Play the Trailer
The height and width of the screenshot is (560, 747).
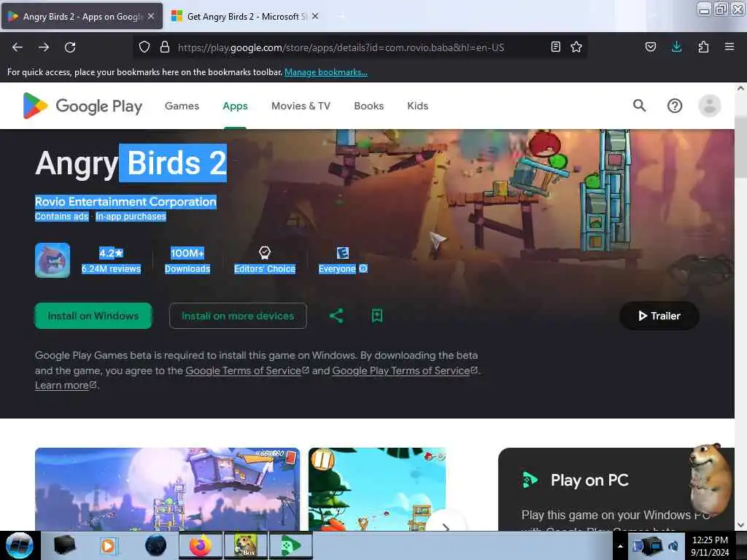tap(659, 316)
